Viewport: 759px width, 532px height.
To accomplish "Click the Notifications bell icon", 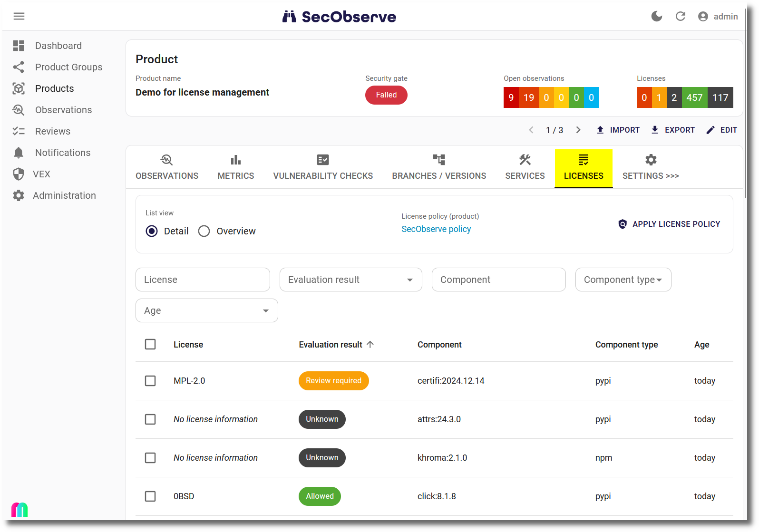I will pyautogui.click(x=19, y=153).
